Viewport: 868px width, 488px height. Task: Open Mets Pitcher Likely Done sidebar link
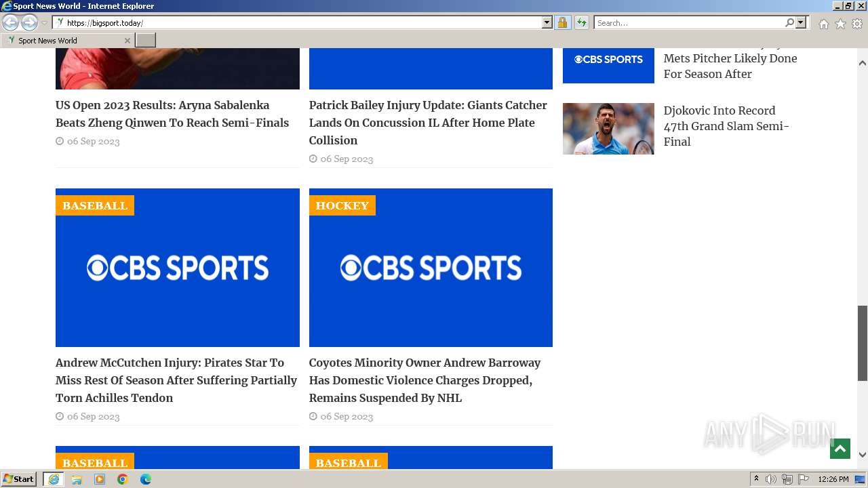[730, 66]
